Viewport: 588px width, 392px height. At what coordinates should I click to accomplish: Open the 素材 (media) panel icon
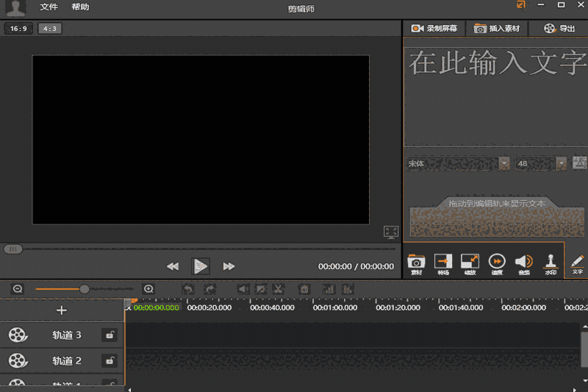pos(416,263)
